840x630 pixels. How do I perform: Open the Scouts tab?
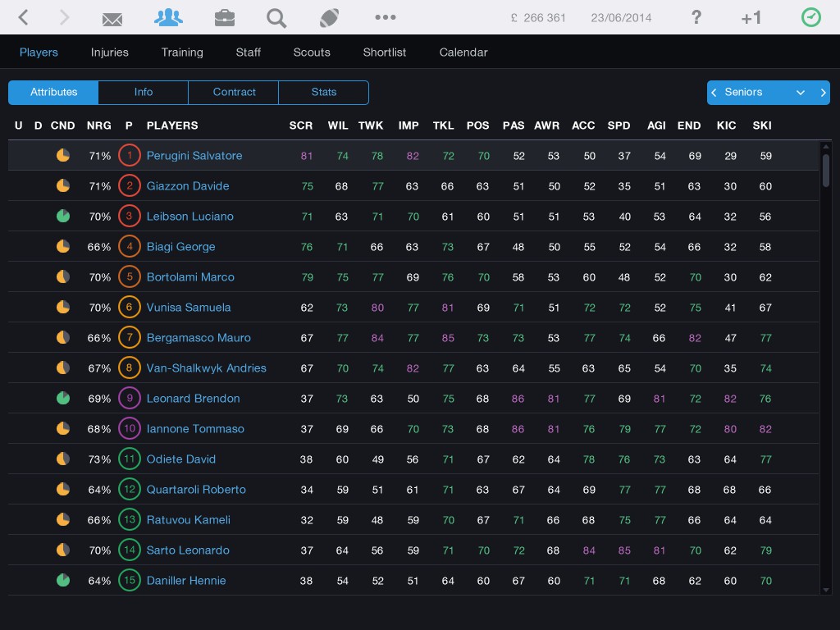coord(312,52)
